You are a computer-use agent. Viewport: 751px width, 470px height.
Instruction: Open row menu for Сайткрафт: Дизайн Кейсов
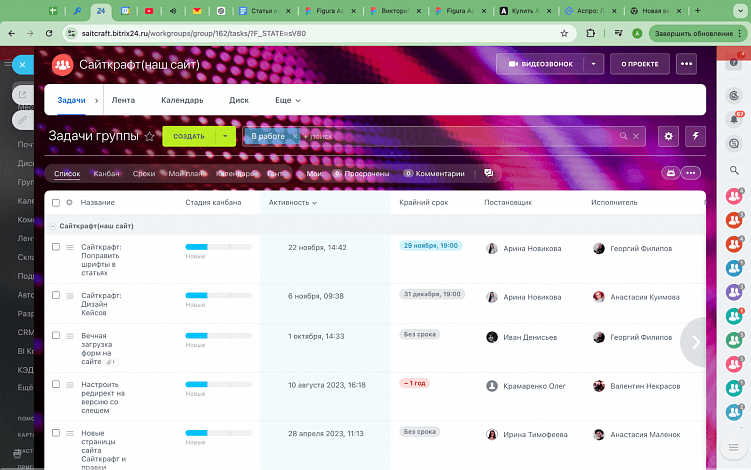point(70,296)
